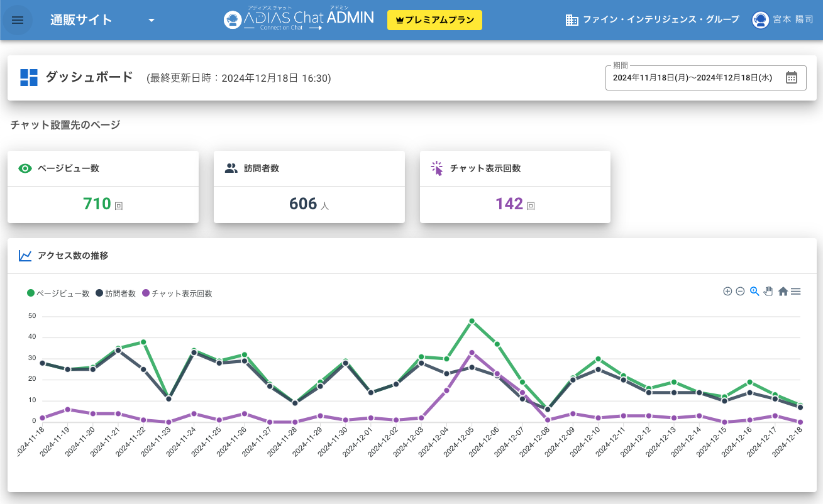Click the user avatar icon
Viewport: 823px width, 504px height.
[x=760, y=20]
